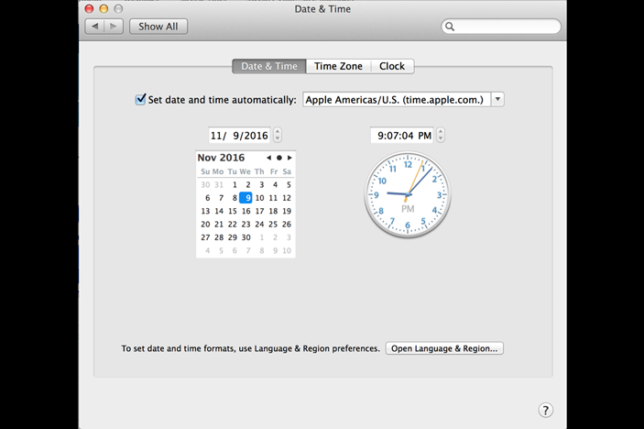This screenshot has width=644, height=429.
Task: Uncheck Set date and time automatically
Action: click(x=140, y=99)
